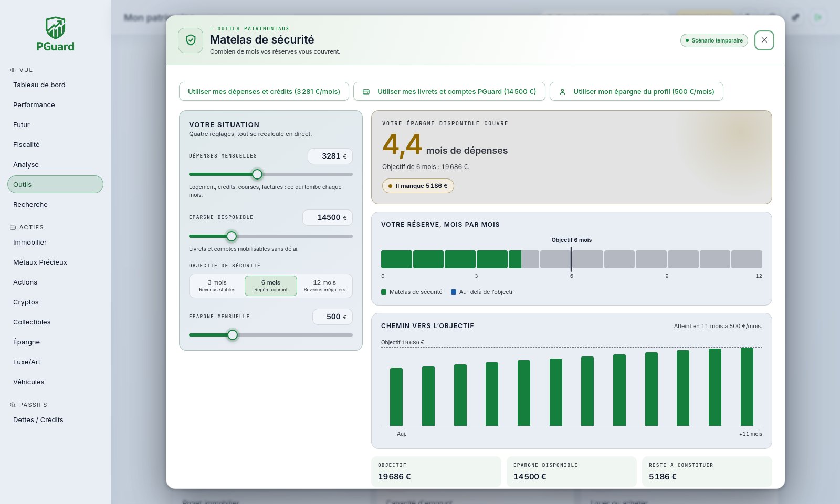Select the 6 mois security objective

(271, 286)
